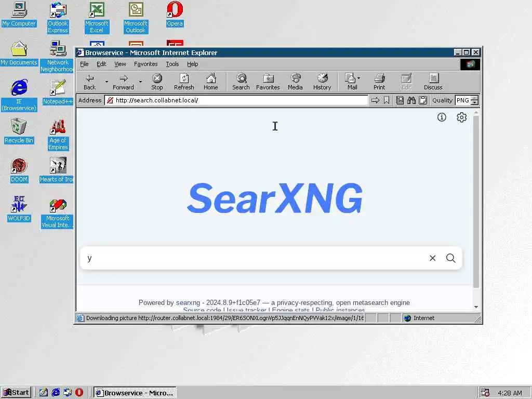This screenshot has height=399, width=532.
Task: Select the IE (Browservice) desktop icon
Action: click(x=19, y=95)
